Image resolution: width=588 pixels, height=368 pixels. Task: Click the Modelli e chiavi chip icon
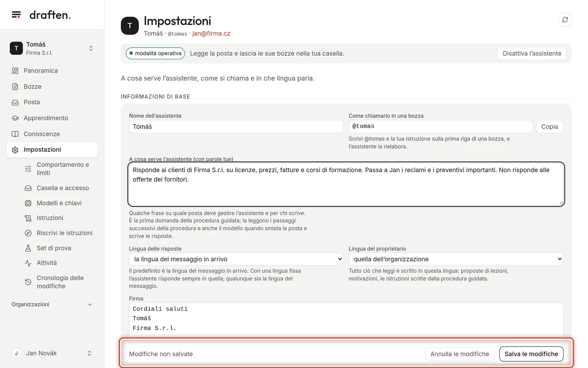28,203
